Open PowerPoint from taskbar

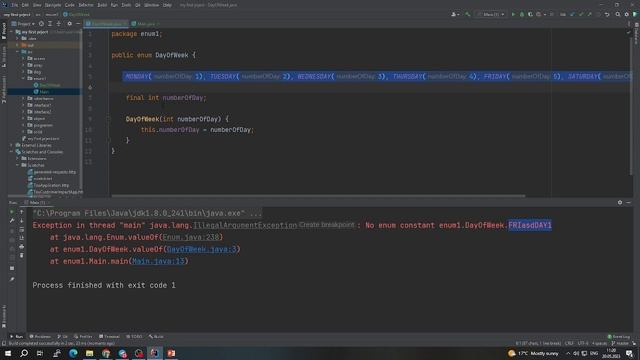point(171,353)
